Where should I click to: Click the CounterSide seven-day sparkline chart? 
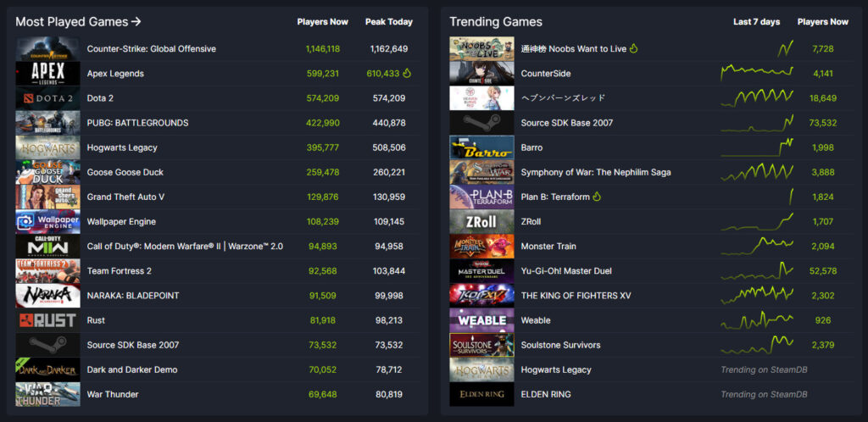[x=756, y=74]
